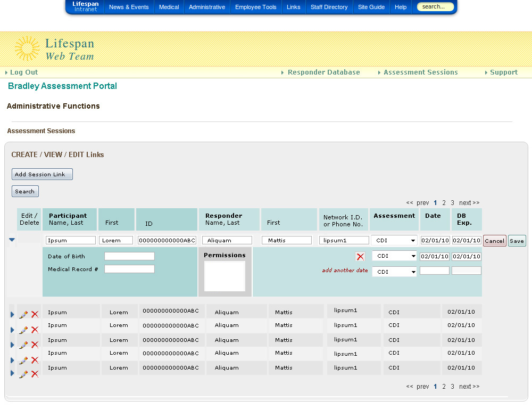Click the 'add another date' link
The width and height of the screenshot is (532, 409).
(x=345, y=271)
